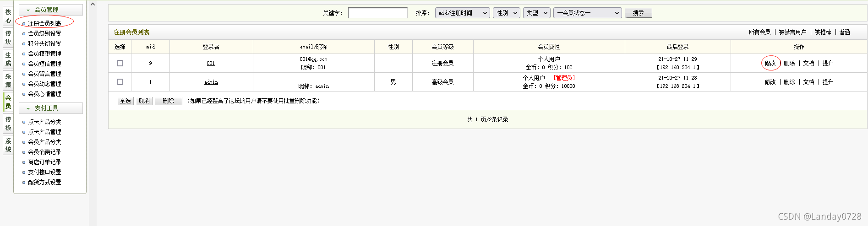Click the 取消 button
Viewport: 868px width, 226px height.
pos(144,101)
